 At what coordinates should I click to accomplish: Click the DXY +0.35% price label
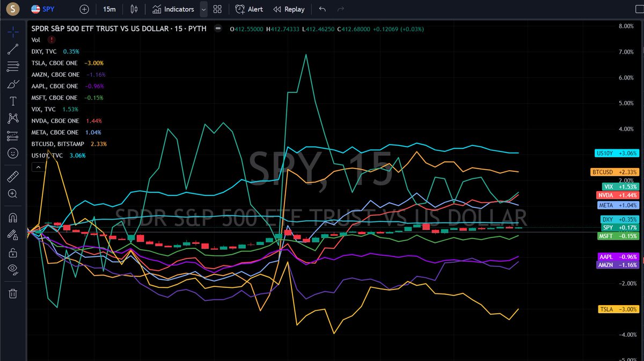pos(619,219)
